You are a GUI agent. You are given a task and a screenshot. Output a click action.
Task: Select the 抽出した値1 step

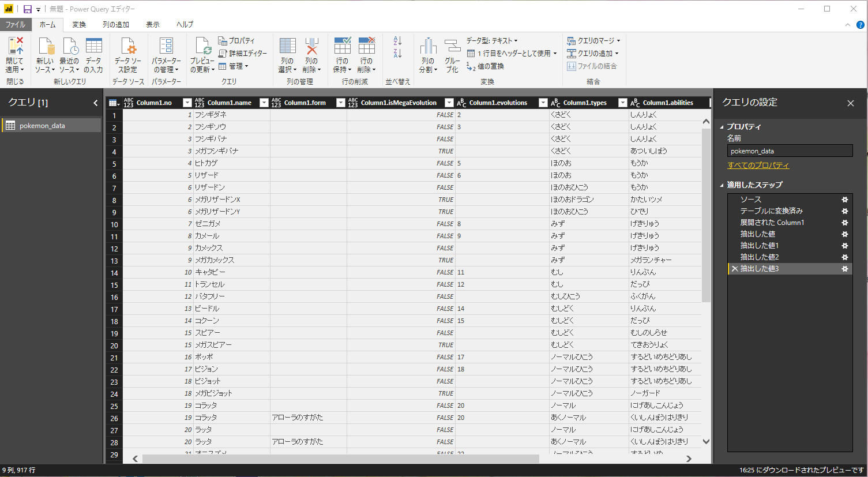[760, 246]
